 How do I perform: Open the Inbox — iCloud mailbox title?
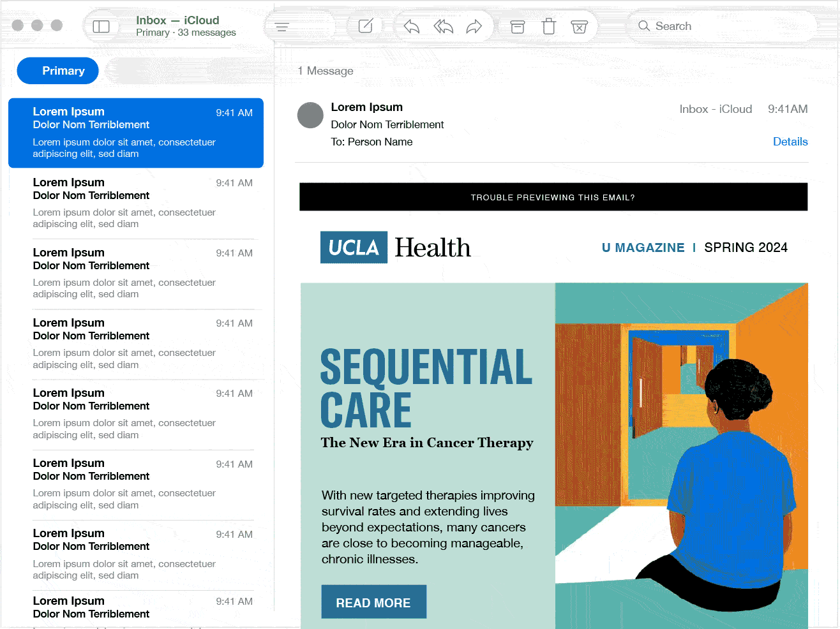[177, 20]
